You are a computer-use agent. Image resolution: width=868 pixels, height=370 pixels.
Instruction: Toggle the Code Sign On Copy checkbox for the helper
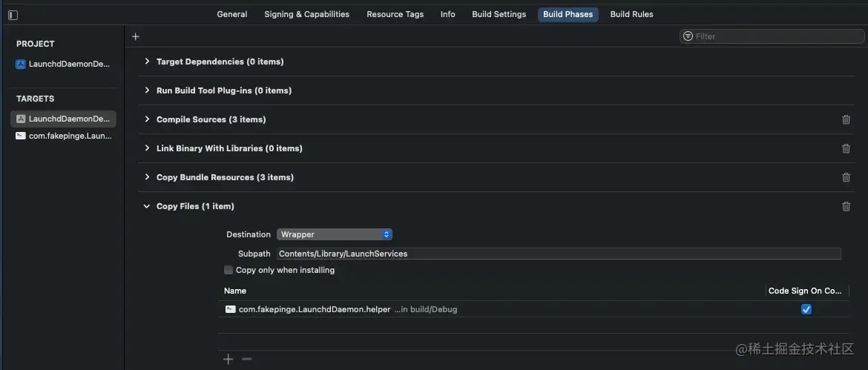click(x=806, y=309)
